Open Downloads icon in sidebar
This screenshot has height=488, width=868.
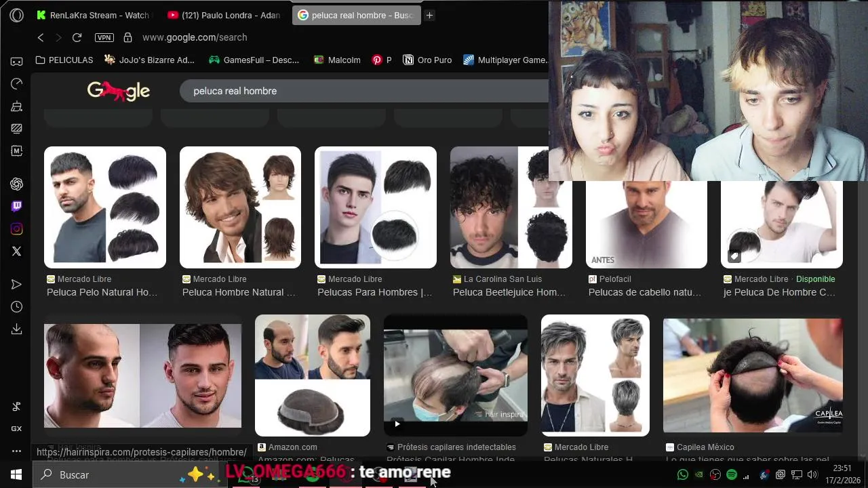[x=17, y=329]
